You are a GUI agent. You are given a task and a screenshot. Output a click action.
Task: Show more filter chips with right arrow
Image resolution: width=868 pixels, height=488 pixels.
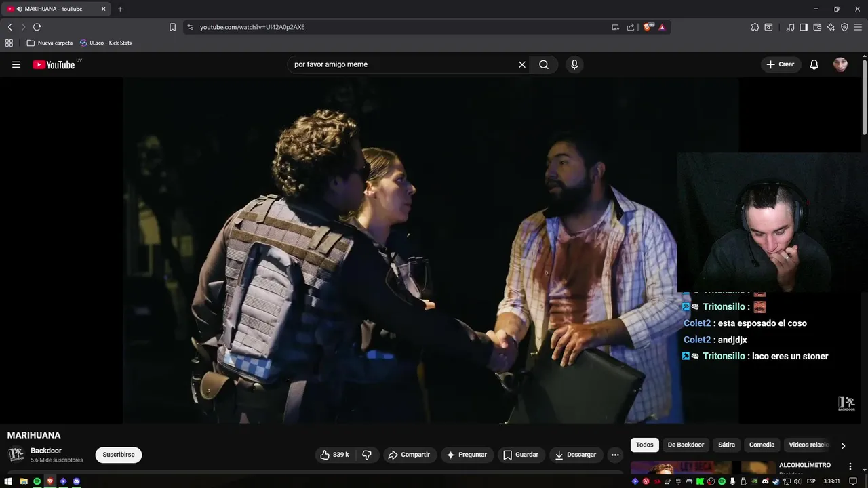[843, 445]
